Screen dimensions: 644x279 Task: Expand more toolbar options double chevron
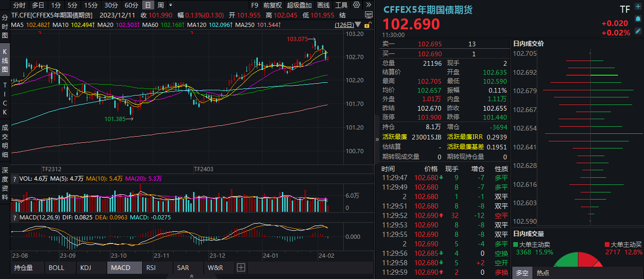pyautogui.click(x=368, y=5)
